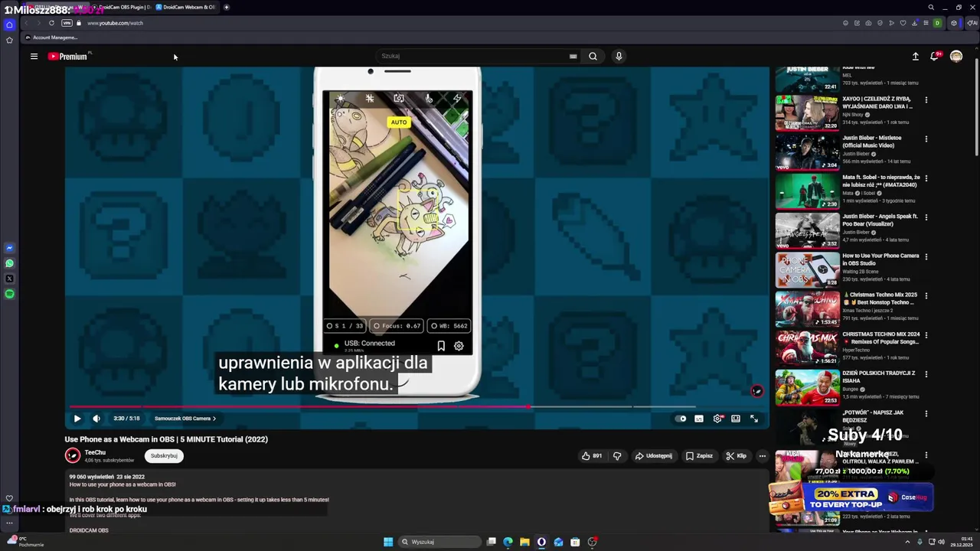The image size is (980, 551).
Task: Expand the Samouczek OBS Camera chapter
Action: tap(185, 419)
